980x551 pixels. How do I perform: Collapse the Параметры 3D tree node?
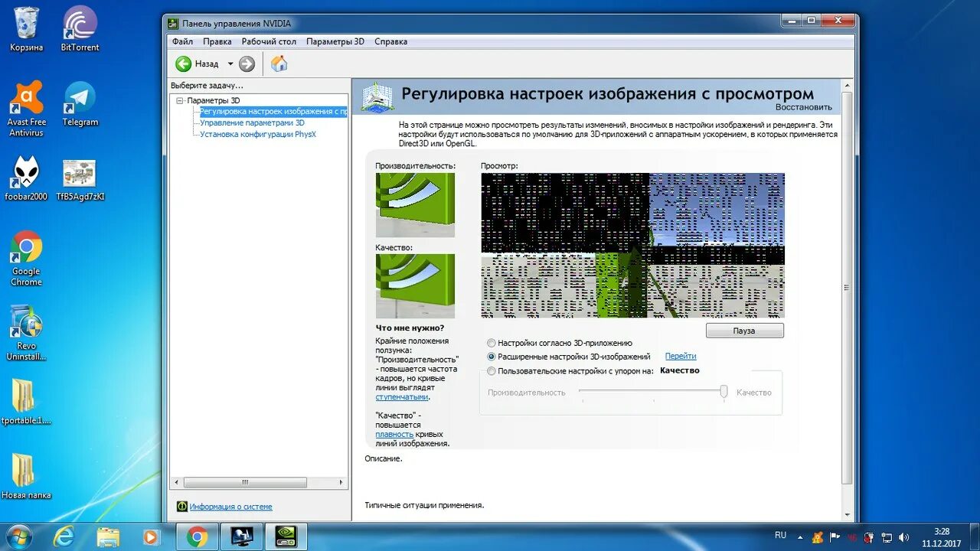[x=180, y=100]
